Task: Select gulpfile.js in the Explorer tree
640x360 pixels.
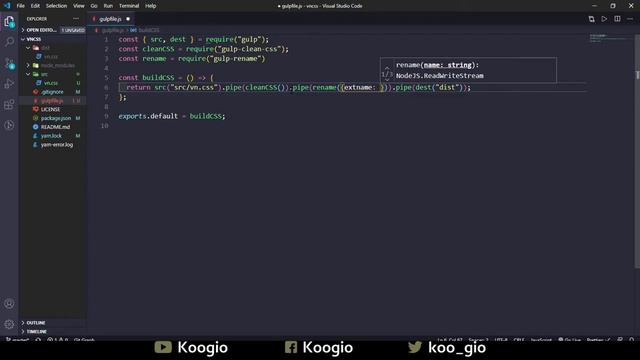Action: [52, 100]
